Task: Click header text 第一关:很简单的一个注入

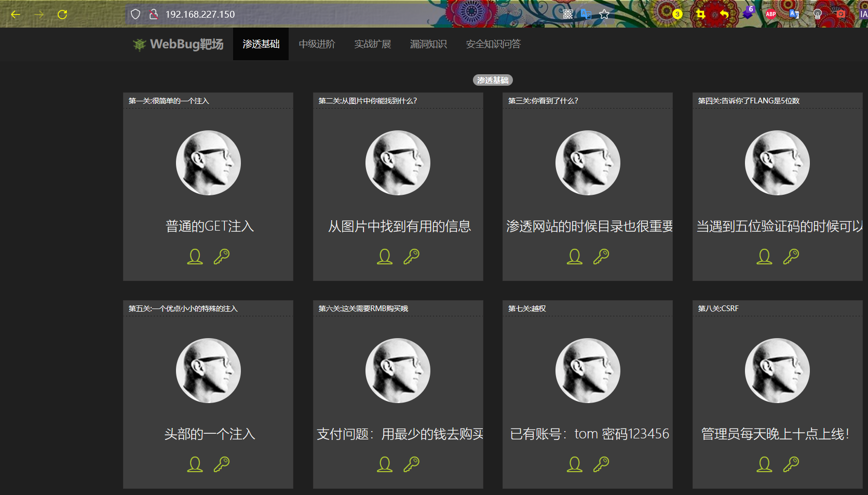Action: [169, 101]
